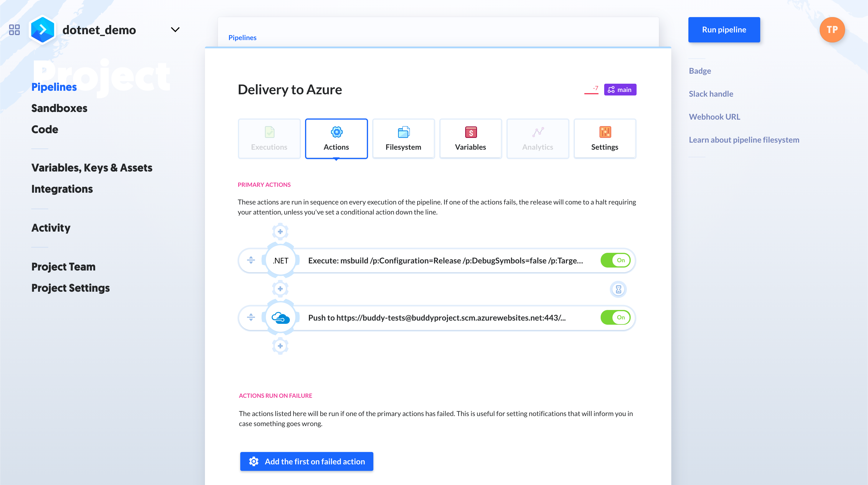Open Project Team in the sidebar
This screenshot has width=868, height=485.
63,266
